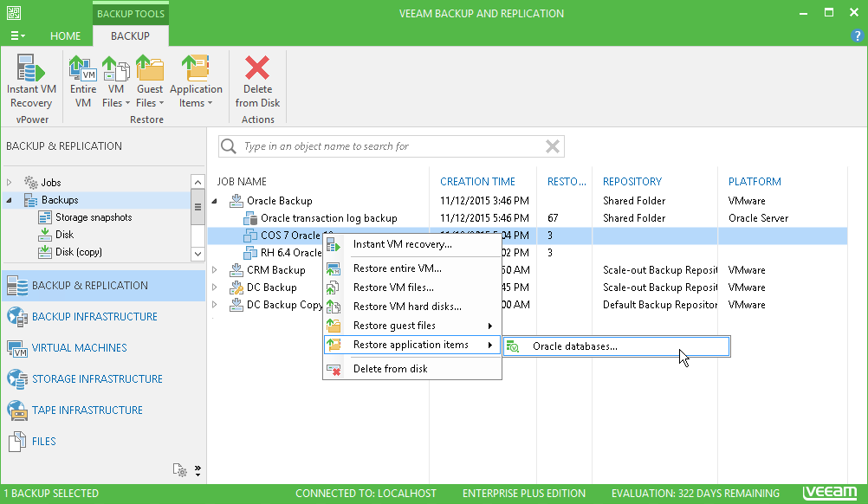This screenshot has height=504, width=868.
Task: Collapse the Backups tree node
Action: (x=9, y=200)
